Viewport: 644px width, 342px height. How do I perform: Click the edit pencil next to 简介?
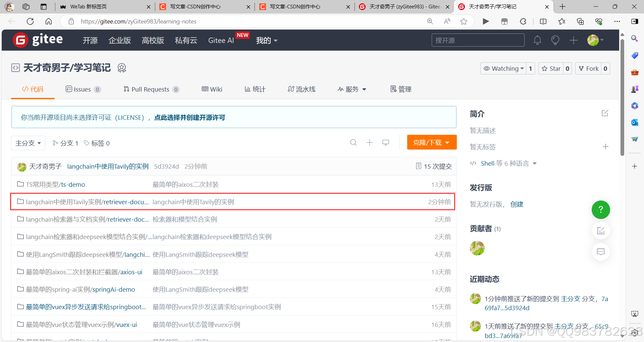604,113
